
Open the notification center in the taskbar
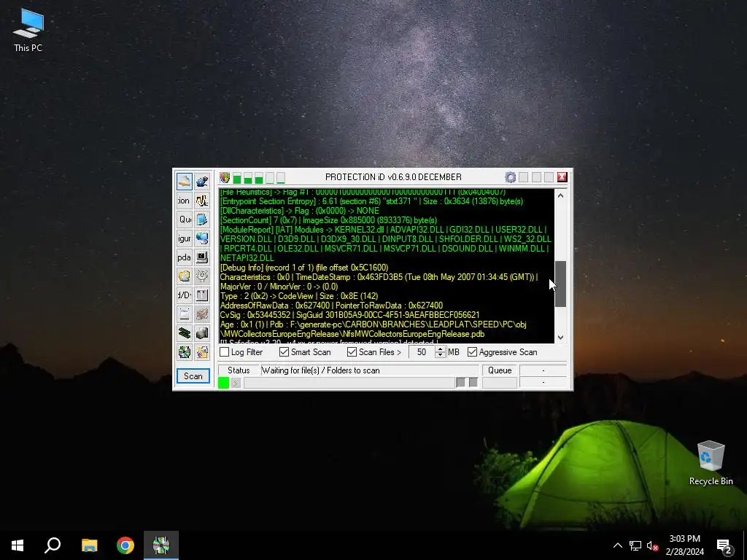(x=724, y=545)
